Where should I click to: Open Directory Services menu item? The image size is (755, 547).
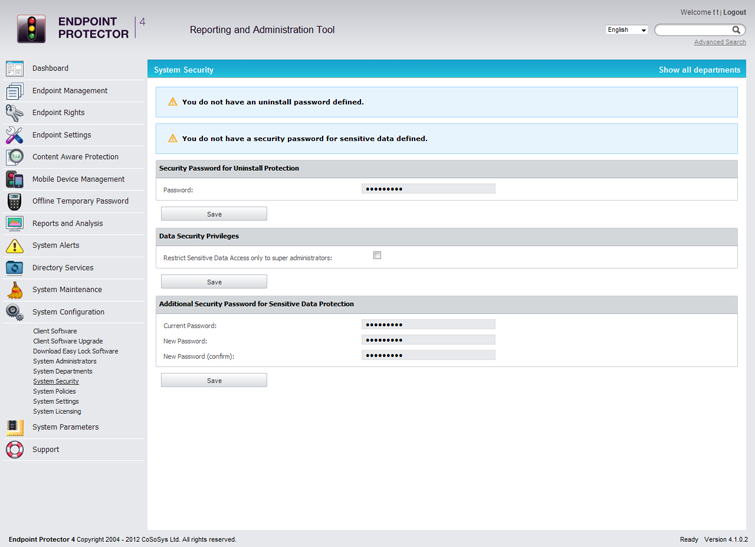(x=63, y=268)
